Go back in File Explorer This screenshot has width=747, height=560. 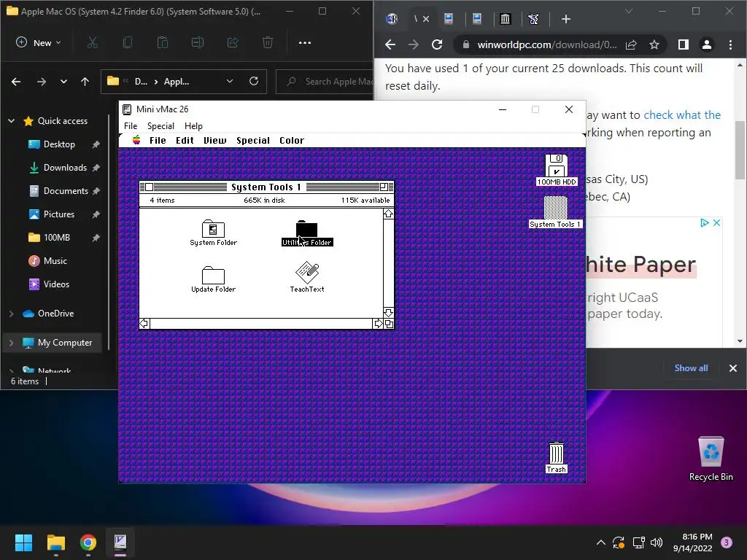pos(16,82)
